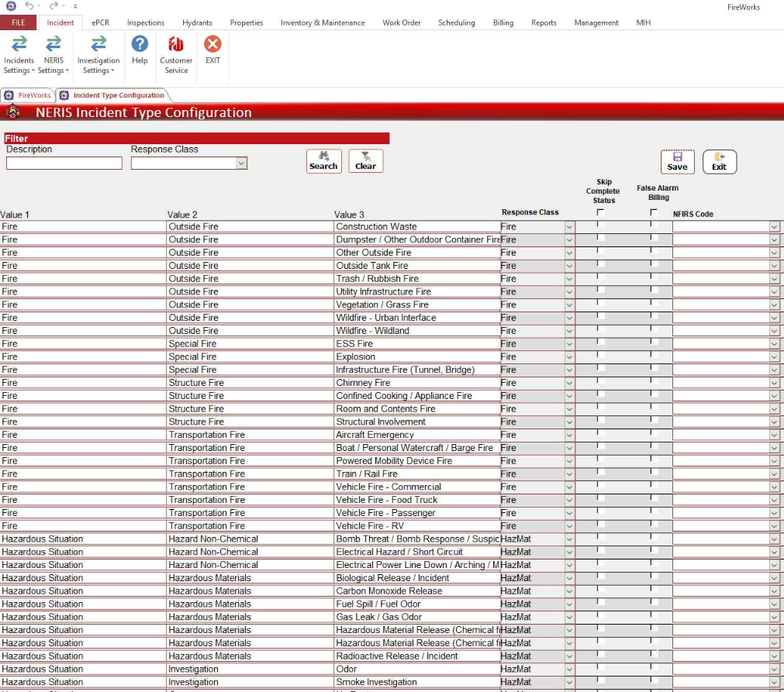
Task: Expand the Response Class filter dropdown
Action: pyautogui.click(x=241, y=164)
